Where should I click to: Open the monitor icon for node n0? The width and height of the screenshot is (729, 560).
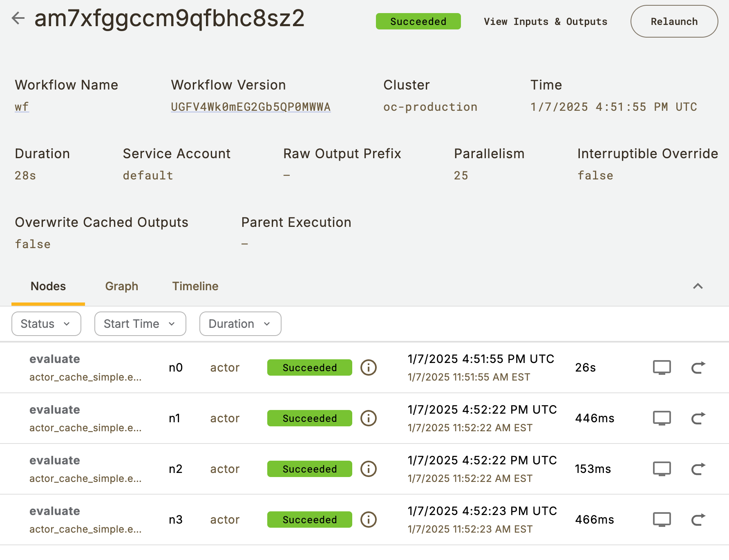[x=662, y=367]
